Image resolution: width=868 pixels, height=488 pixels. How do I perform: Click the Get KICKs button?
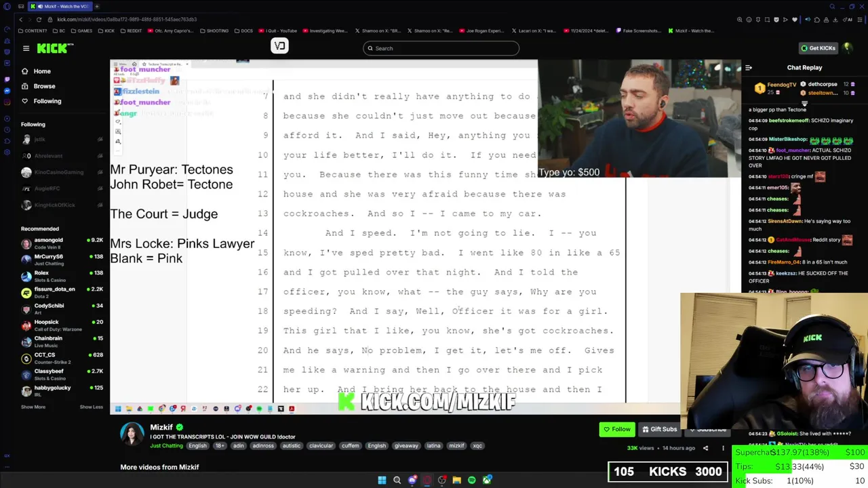click(818, 48)
